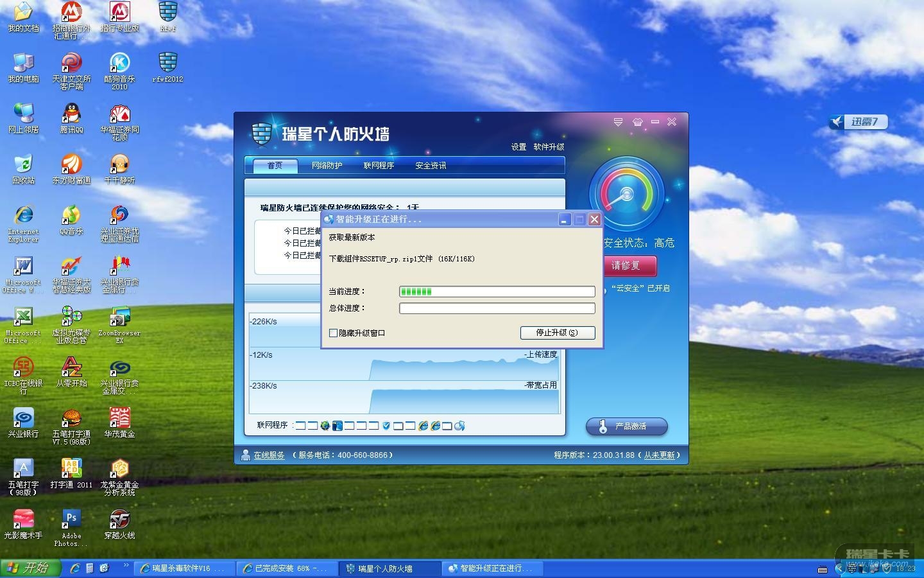This screenshot has width=924, height=578.
Task: Open 我的电脑 desktop icon
Action: (23, 68)
